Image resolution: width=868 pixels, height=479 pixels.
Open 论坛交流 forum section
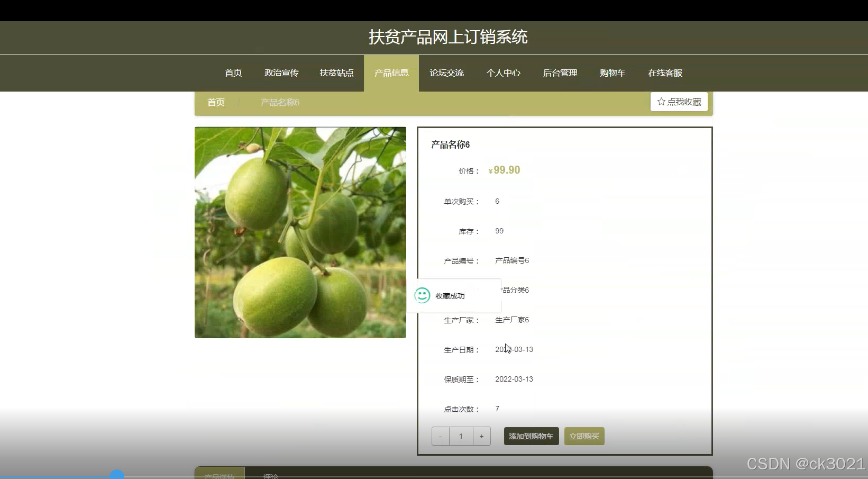tap(446, 73)
